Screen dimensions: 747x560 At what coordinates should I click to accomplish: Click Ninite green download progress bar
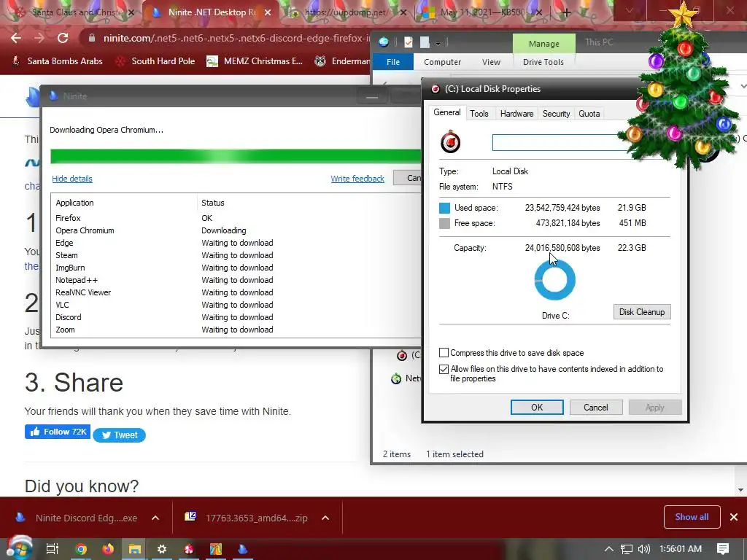(x=236, y=156)
